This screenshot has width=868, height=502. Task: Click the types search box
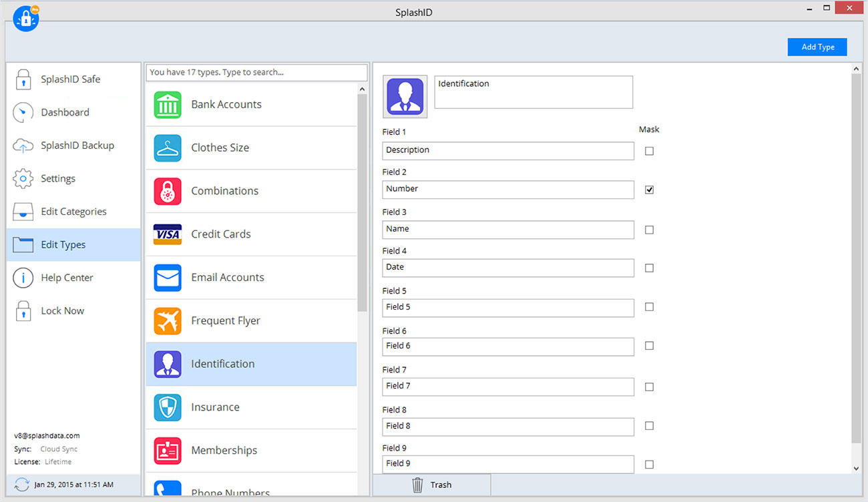257,72
